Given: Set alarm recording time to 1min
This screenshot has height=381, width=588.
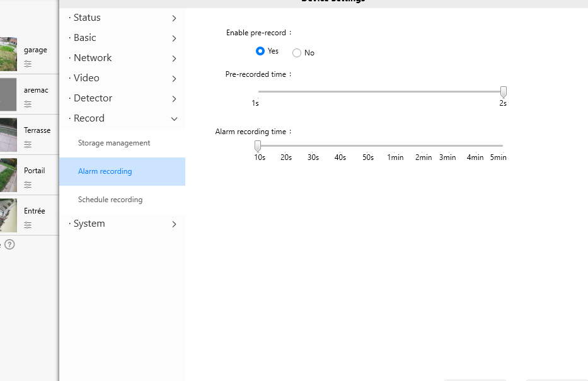Looking at the screenshot, I should pyautogui.click(x=395, y=145).
